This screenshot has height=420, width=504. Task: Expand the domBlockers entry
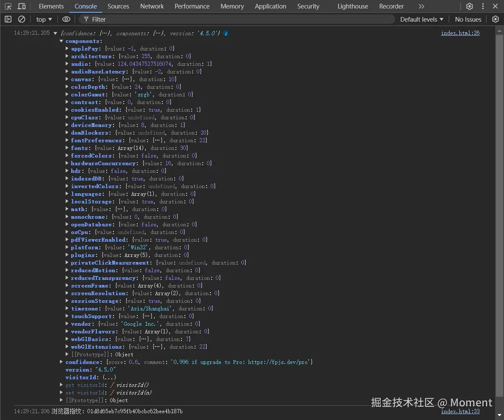(67, 132)
